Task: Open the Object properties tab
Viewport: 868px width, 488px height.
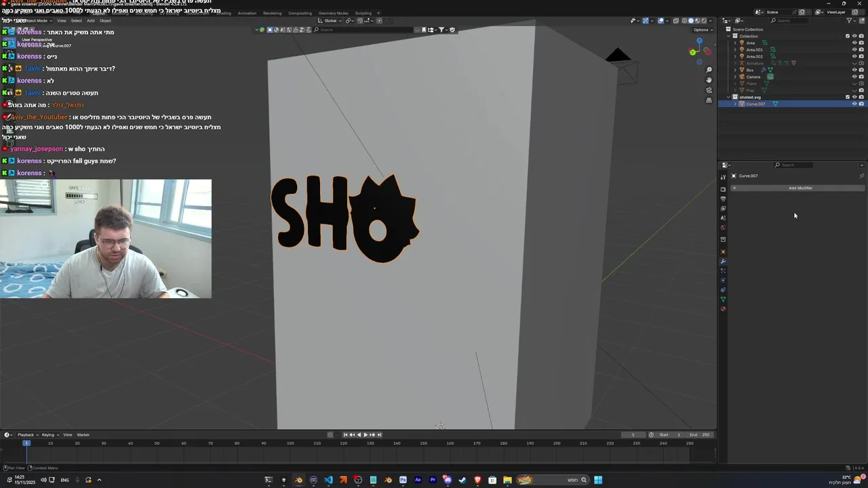Action: [723, 252]
